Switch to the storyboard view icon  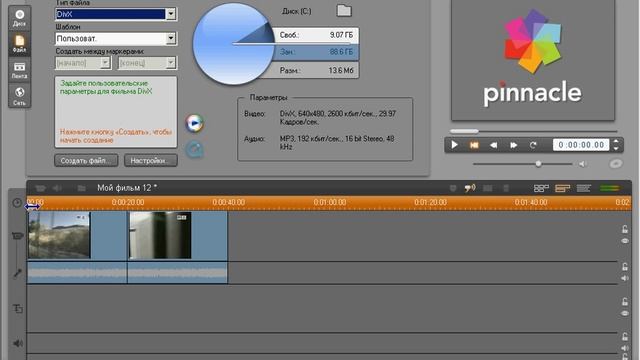click(541, 188)
